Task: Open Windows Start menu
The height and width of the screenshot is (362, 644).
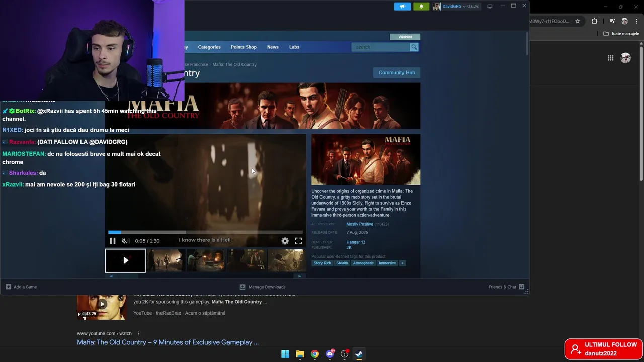Action: point(285,354)
